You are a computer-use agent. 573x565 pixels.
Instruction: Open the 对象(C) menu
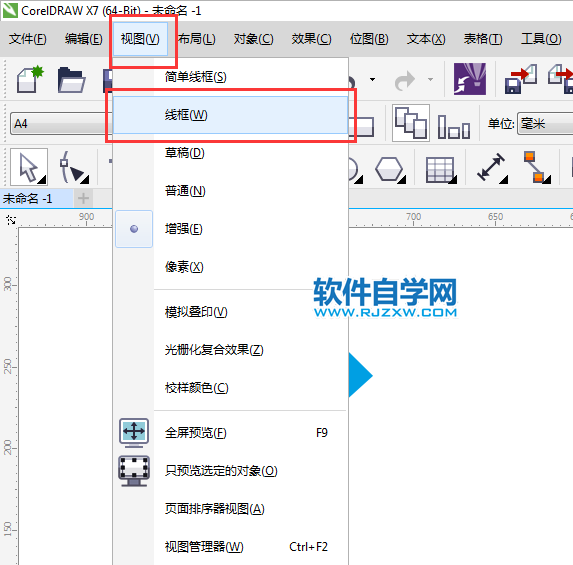pyautogui.click(x=254, y=39)
